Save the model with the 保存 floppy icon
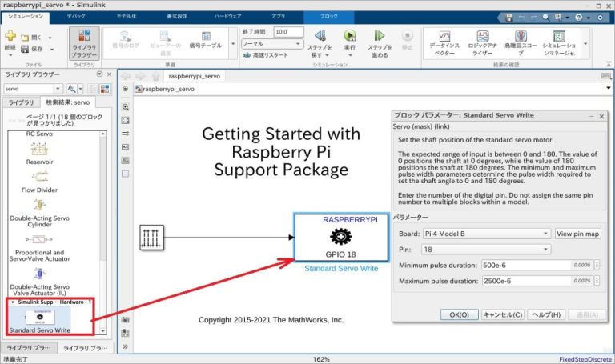Viewport: 615px width, 364px height. [25, 49]
